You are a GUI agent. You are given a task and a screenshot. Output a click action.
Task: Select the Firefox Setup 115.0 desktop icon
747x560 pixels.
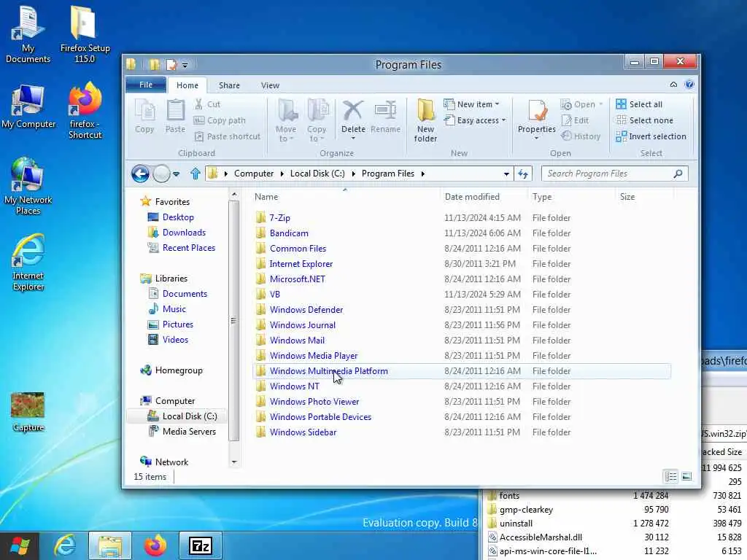pyautogui.click(x=85, y=34)
